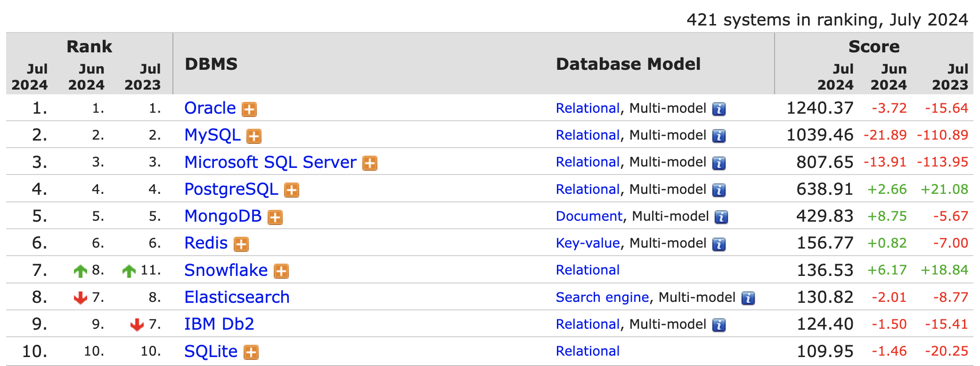
Task: Click the plus icon next to SQLite
Action: (251, 352)
